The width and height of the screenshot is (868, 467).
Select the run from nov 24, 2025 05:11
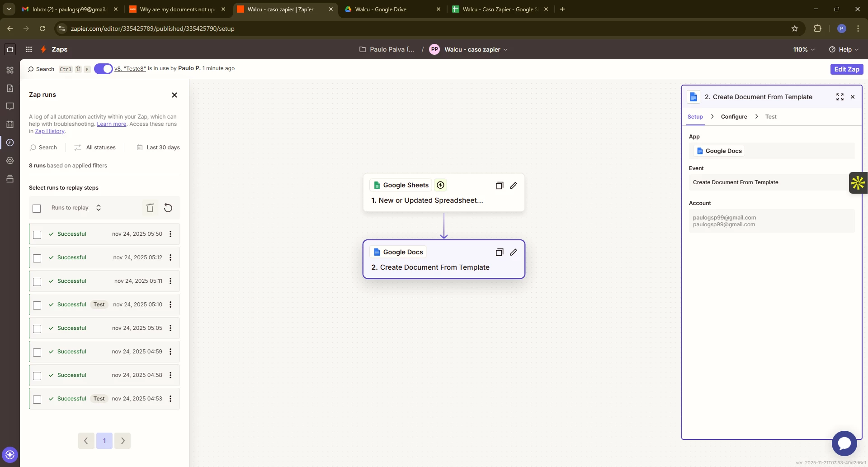(37, 281)
